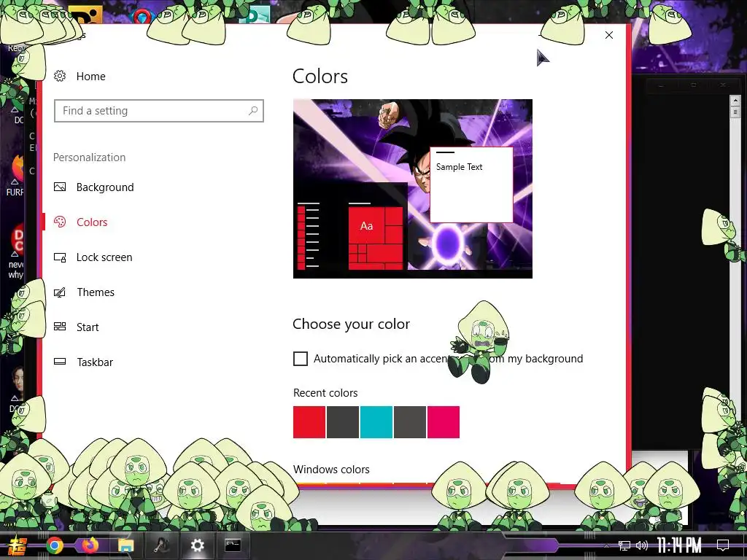Click the Start tiles icon in sidebar
Screen dimensions: 747x560
[60, 327]
